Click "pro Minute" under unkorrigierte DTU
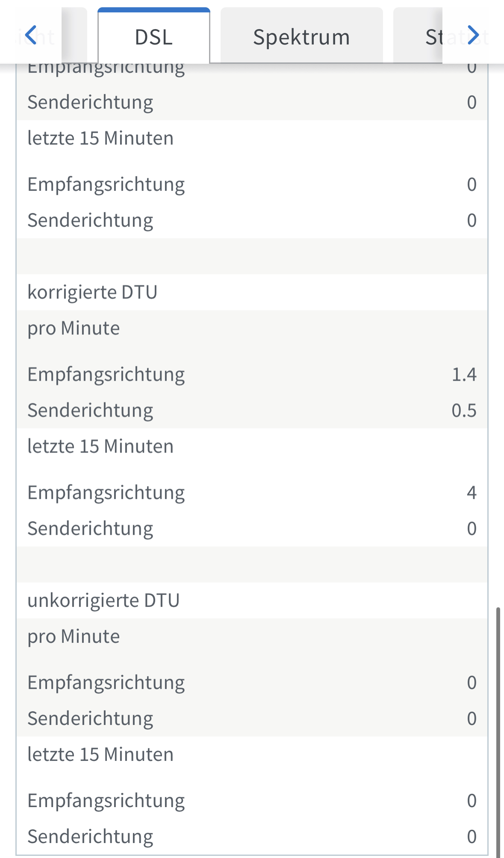Image resolution: width=504 pixels, height=858 pixels. (x=74, y=636)
